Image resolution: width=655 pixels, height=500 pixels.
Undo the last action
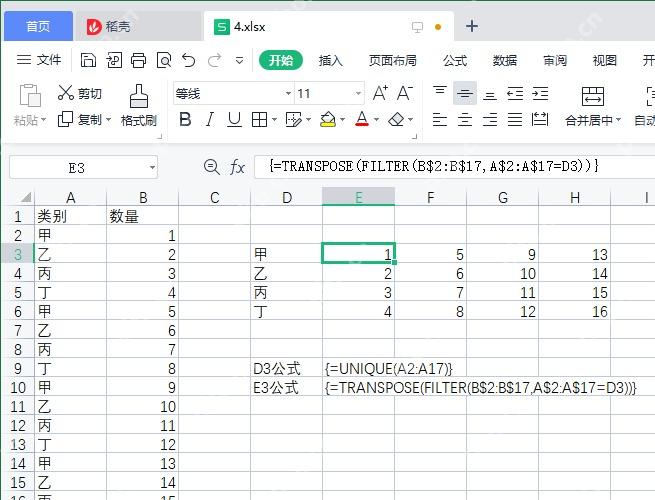pos(189,61)
